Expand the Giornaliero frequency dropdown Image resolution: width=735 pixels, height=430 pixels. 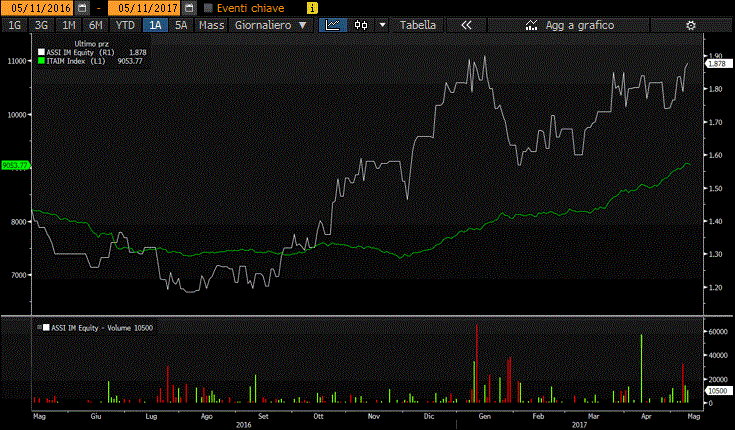(x=271, y=24)
